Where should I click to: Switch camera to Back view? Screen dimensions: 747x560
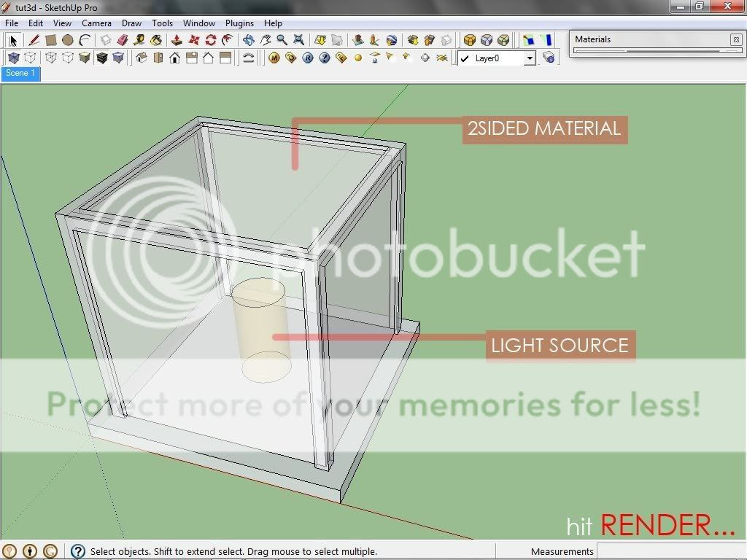coord(208,58)
